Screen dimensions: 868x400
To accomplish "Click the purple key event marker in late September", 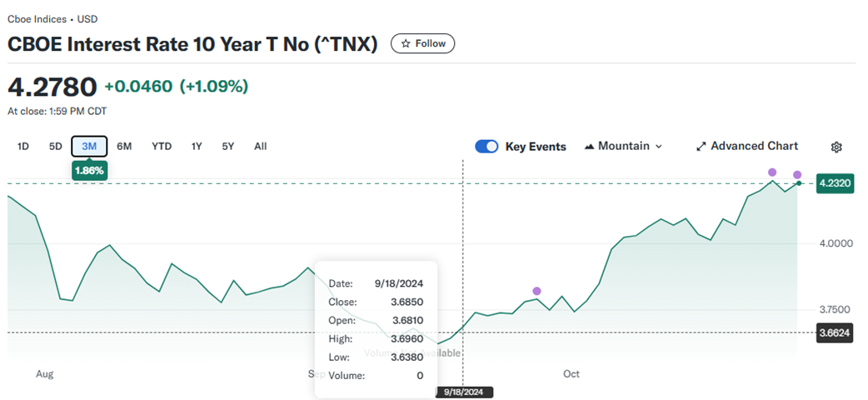I will point(536,291).
